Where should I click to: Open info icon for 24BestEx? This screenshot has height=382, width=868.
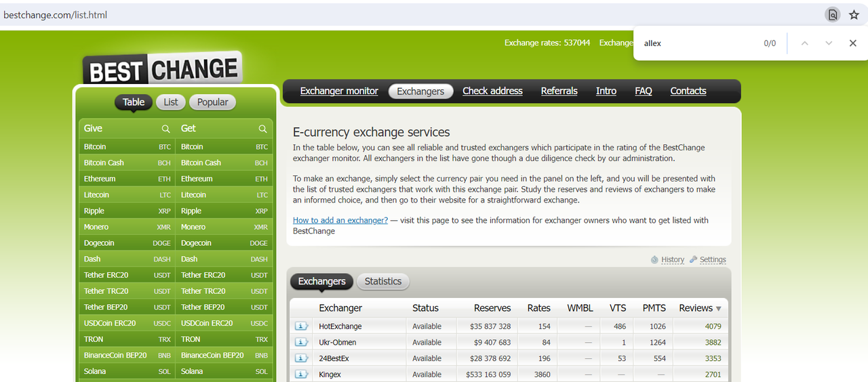coord(301,358)
